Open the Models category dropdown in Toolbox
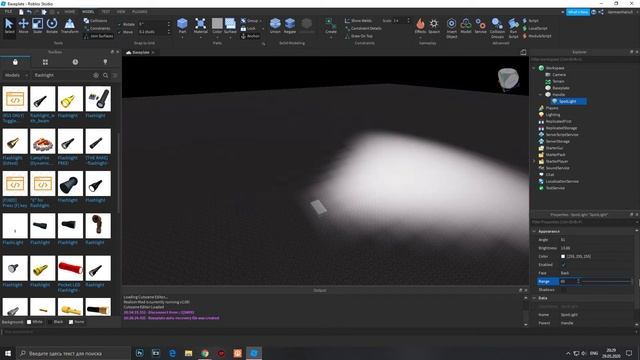 pos(16,76)
